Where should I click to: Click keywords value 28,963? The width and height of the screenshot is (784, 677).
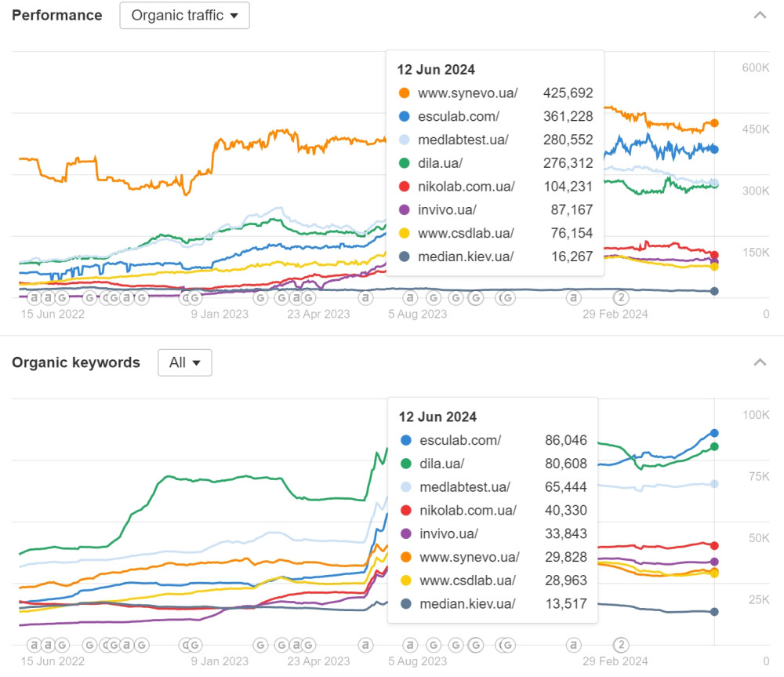[x=566, y=581]
